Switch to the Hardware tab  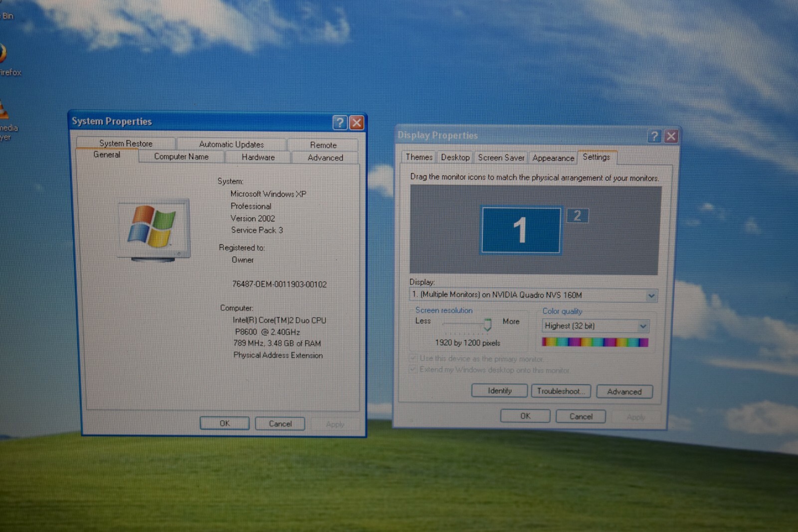tap(258, 157)
